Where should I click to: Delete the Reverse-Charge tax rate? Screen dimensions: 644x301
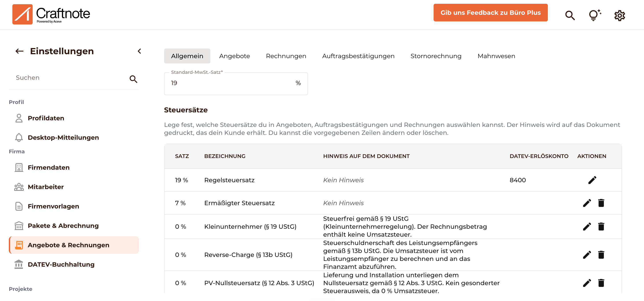pyautogui.click(x=601, y=255)
